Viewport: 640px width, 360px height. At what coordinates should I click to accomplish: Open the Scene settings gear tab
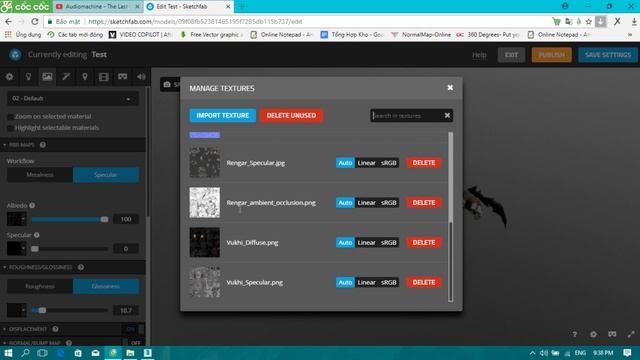click(x=9, y=77)
